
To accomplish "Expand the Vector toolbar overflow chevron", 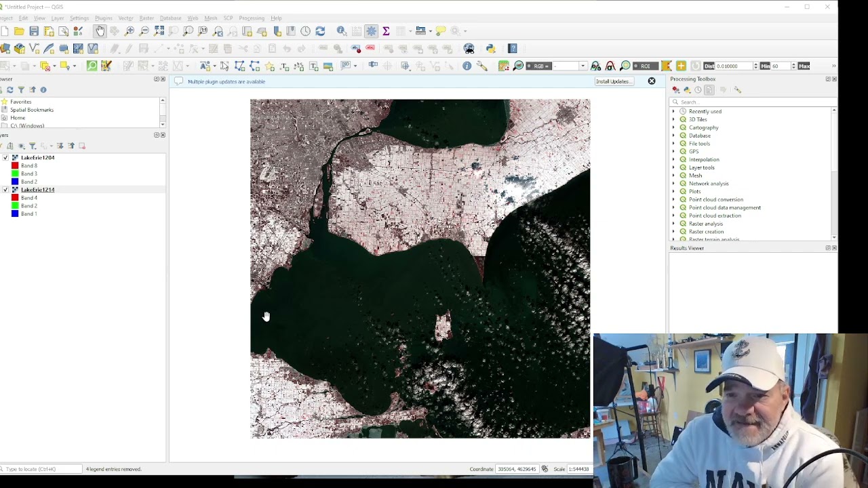I will click(833, 66).
